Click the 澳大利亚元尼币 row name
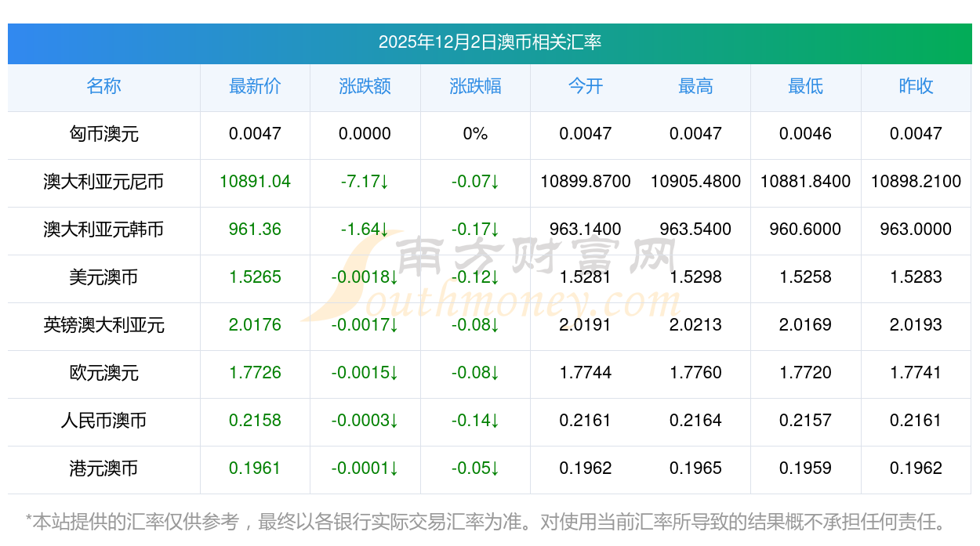The width and height of the screenshot is (980, 546). tap(103, 182)
